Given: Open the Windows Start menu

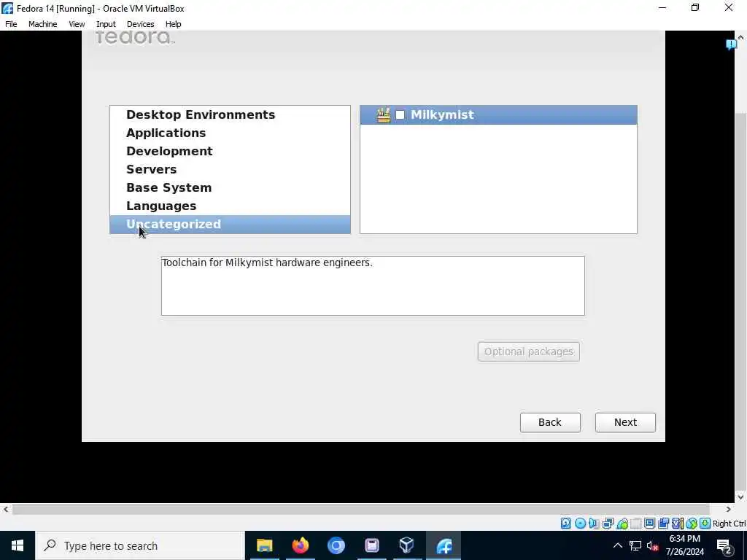Looking at the screenshot, I should pos(18,545).
